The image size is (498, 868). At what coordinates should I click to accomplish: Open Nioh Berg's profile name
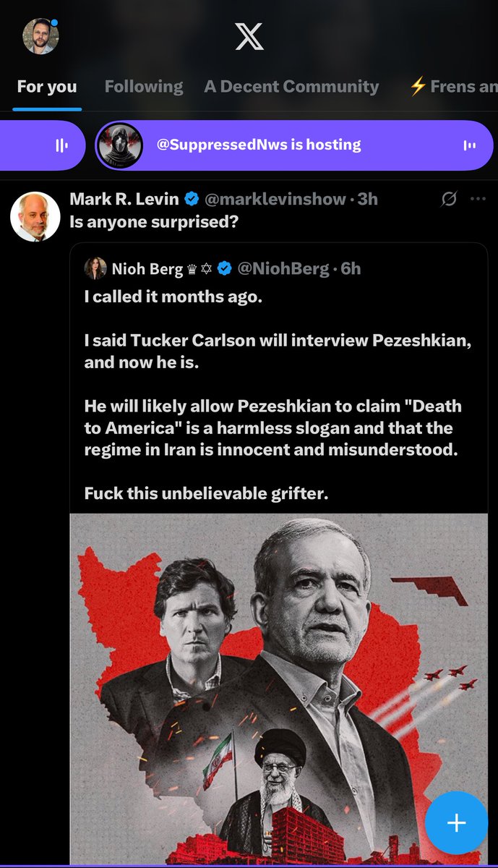147,268
